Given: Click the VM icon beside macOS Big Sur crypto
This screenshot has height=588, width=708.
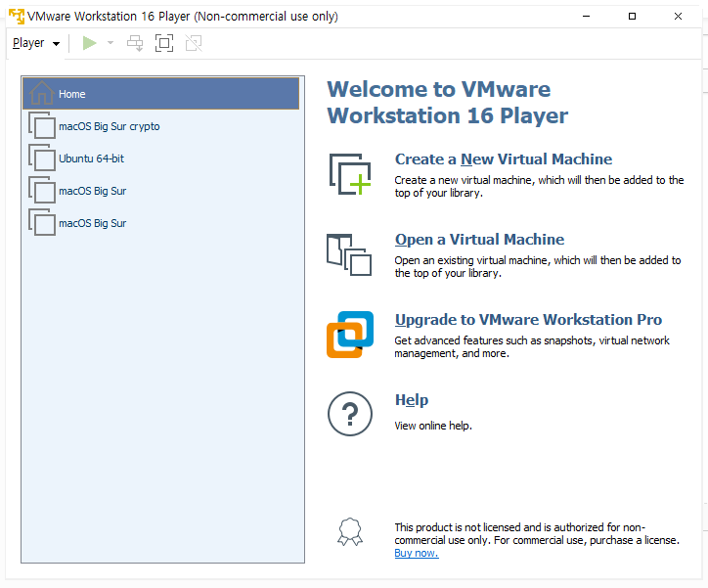Looking at the screenshot, I should click(42, 125).
